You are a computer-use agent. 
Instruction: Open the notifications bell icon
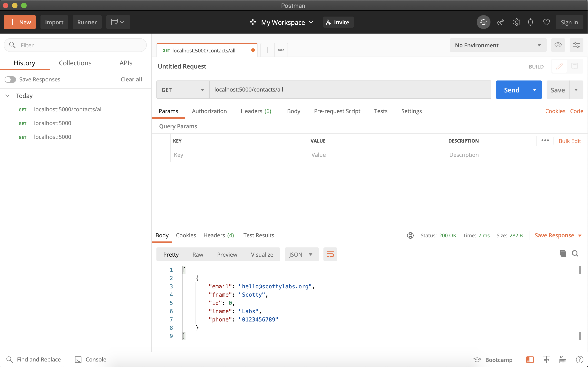pyautogui.click(x=530, y=22)
